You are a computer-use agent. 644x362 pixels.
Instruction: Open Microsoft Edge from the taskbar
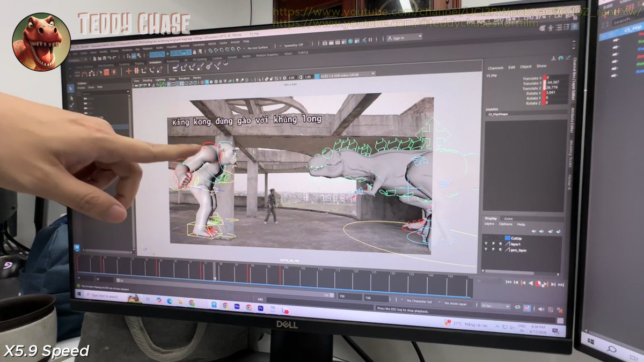pyautogui.click(x=170, y=301)
